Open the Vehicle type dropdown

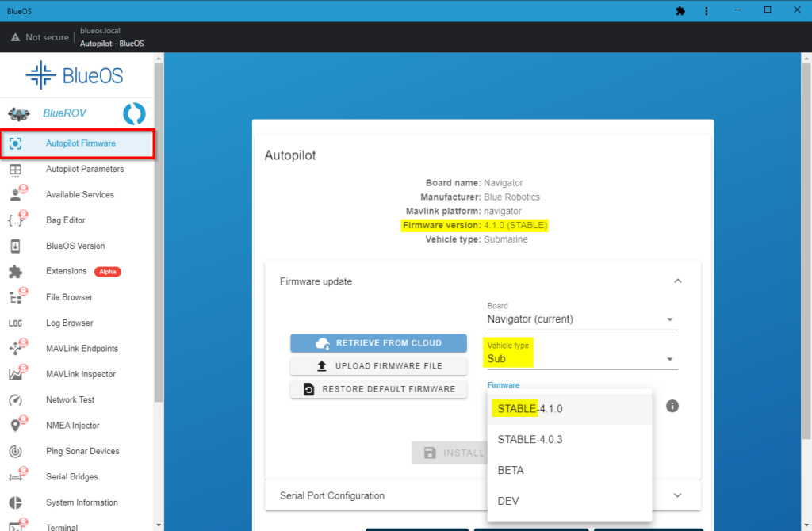(x=581, y=359)
